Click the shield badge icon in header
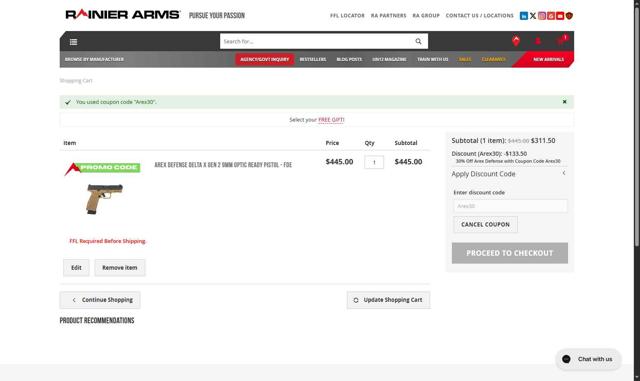 click(x=569, y=16)
